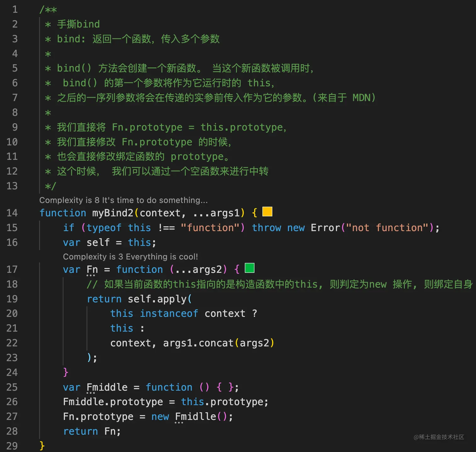The height and width of the screenshot is (452, 476).
Task: Click line number 14 in the gutter
Action: [12, 213]
